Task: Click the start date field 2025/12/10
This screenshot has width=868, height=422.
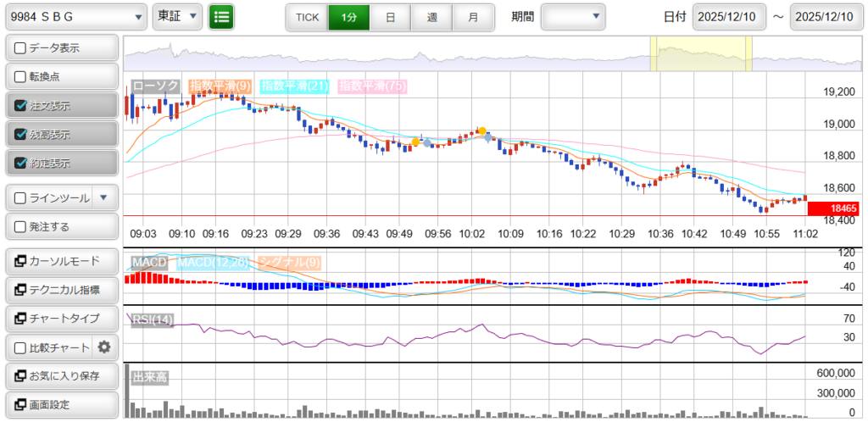Action: coord(729,17)
